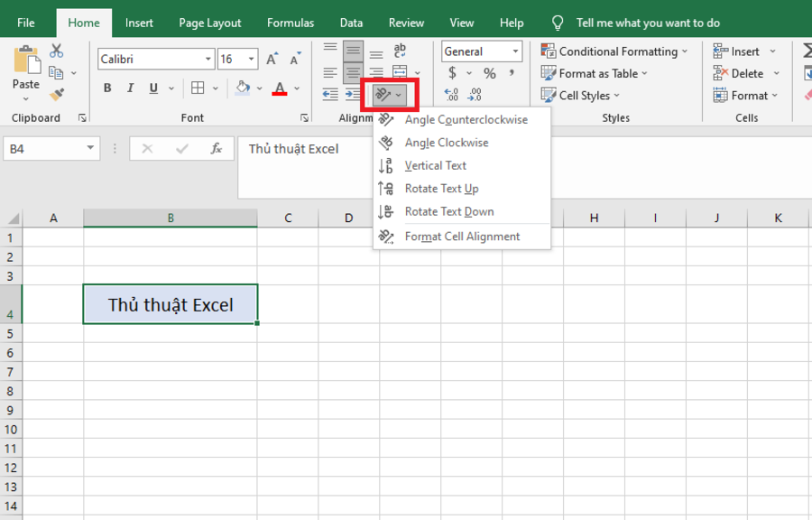Switch to Review tab
The width and height of the screenshot is (812, 520).
pos(406,23)
